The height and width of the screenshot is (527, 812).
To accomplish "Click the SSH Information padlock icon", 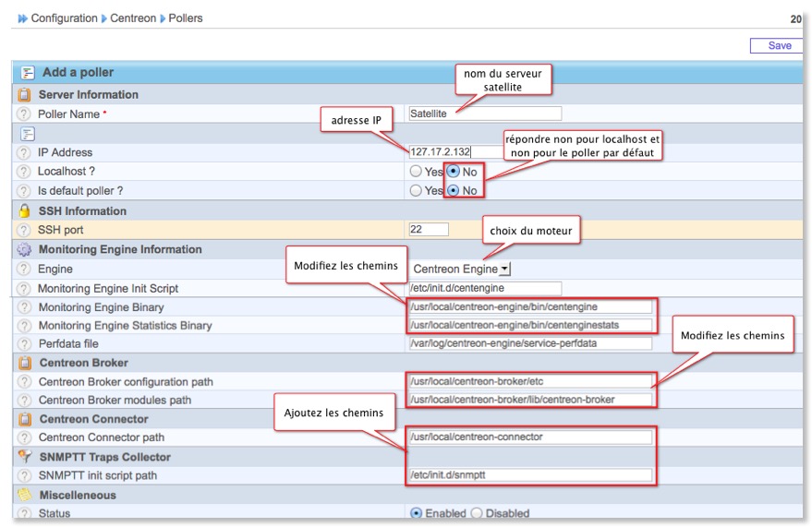I will click(x=25, y=210).
